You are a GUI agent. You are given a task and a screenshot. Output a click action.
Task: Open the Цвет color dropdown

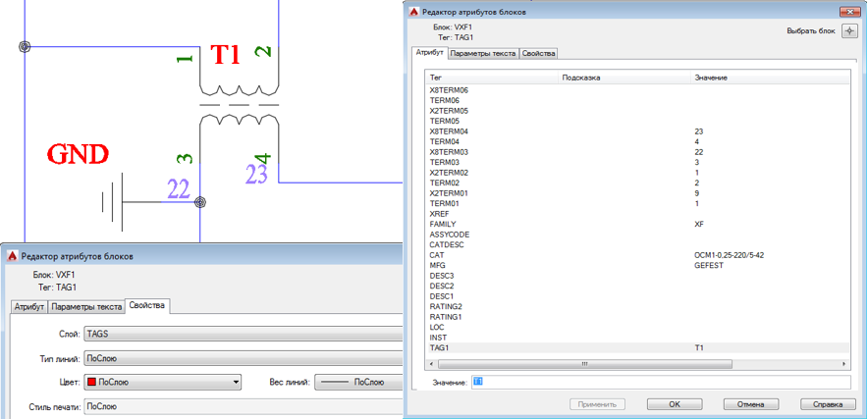[163, 382]
